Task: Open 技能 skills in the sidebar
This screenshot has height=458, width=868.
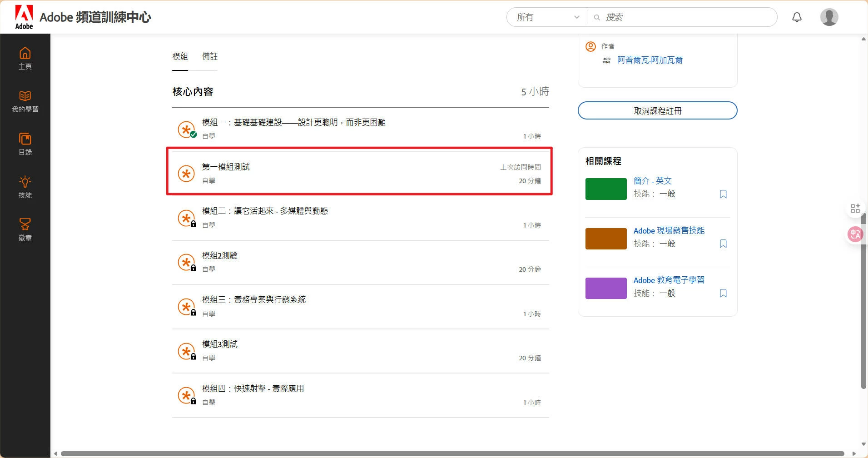Action: click(x=25, y=187)
